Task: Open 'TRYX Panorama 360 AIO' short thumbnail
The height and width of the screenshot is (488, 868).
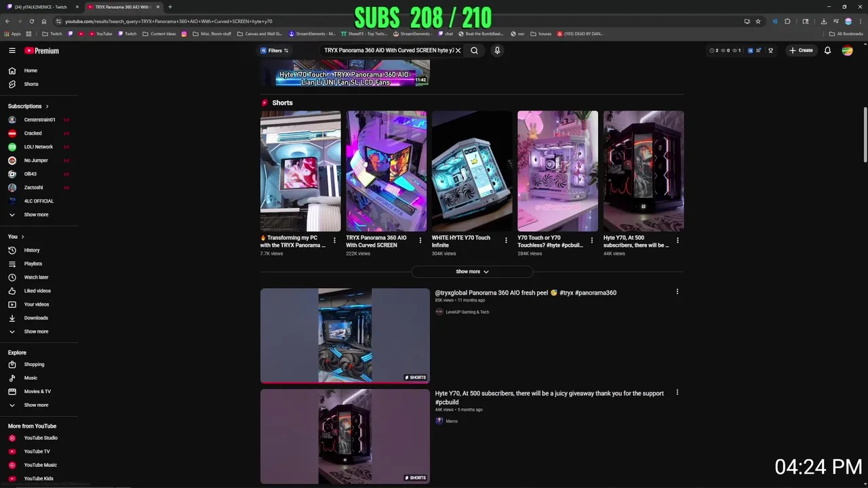Action: pyautogui.click(x=387, y=171)
